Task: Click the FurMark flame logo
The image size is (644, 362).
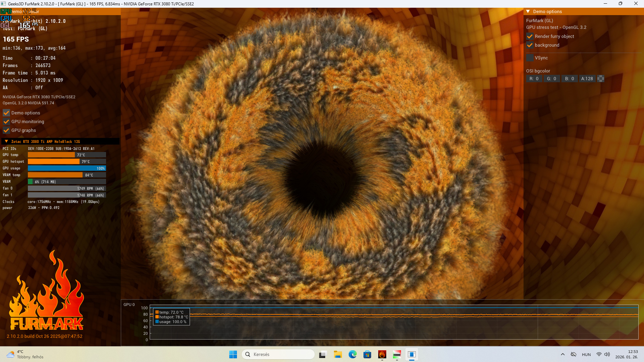Action: pos(46,290)
